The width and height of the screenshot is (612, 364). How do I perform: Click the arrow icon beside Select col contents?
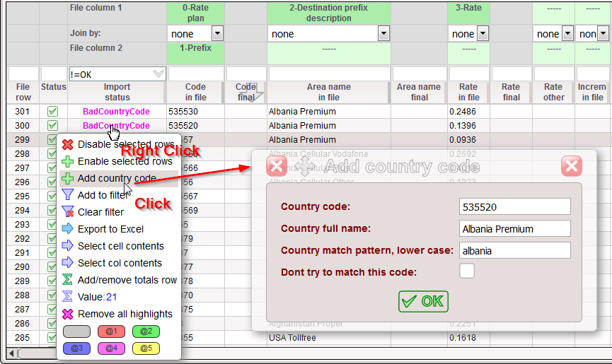pyautogui.click(x=67, y=263)
